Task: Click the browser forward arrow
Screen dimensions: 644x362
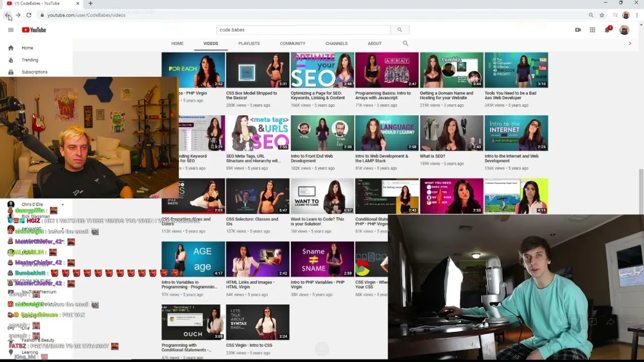Action: [18, 16]
